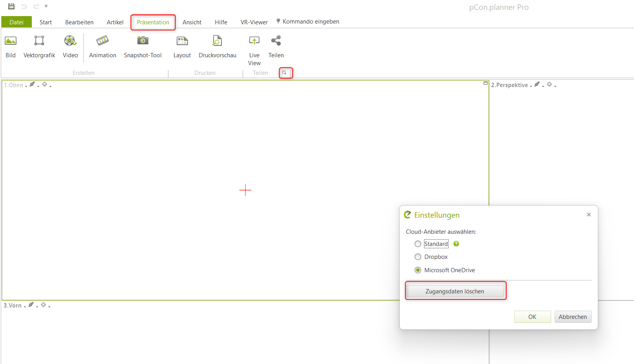
Task: Switch to the Ansicht ribbon tab
Action: [192, 22]
